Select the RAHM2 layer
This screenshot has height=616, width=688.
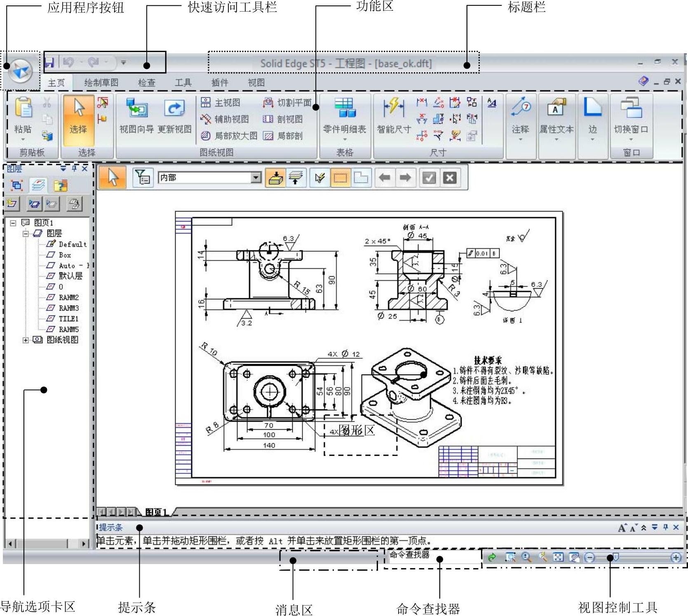(63, 297)
